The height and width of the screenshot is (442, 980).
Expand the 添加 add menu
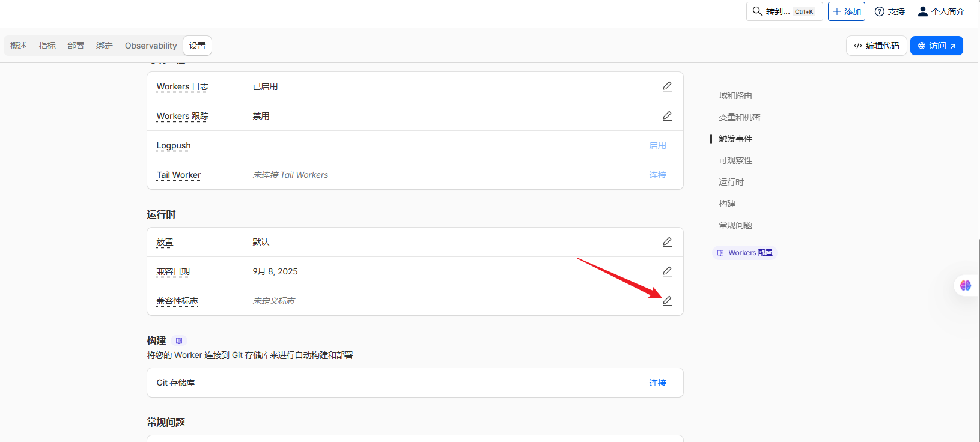point(846,11)
